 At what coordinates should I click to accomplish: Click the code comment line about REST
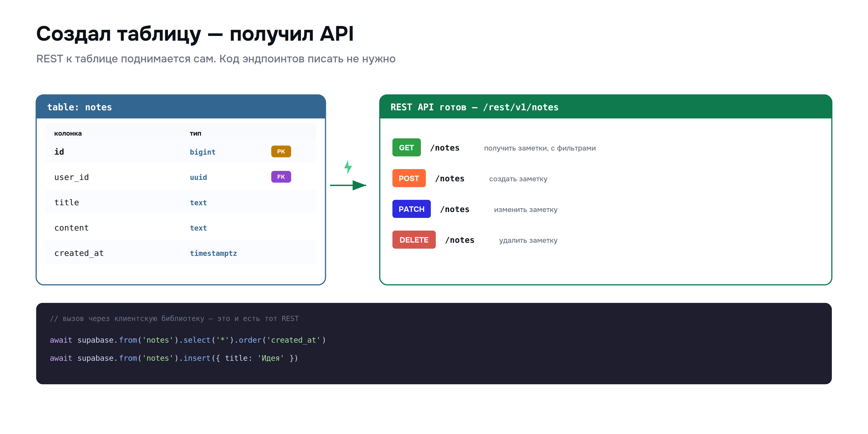coord(174,318)
